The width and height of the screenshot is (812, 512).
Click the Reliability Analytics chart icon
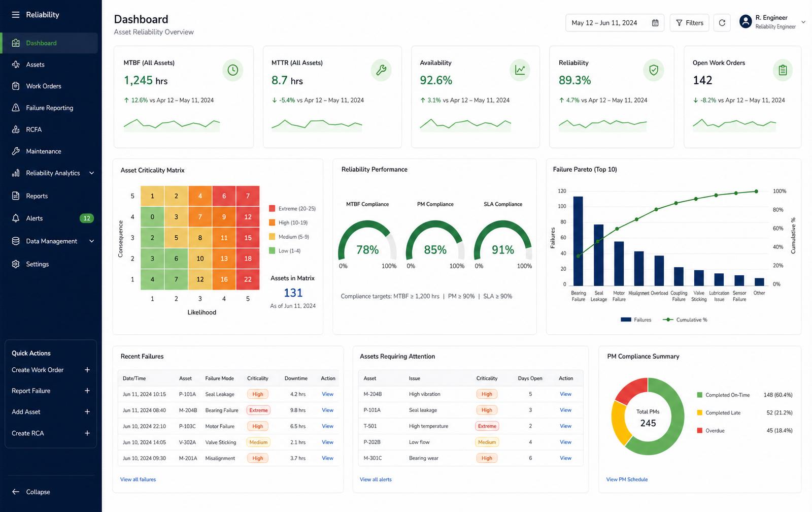(16, 173)
